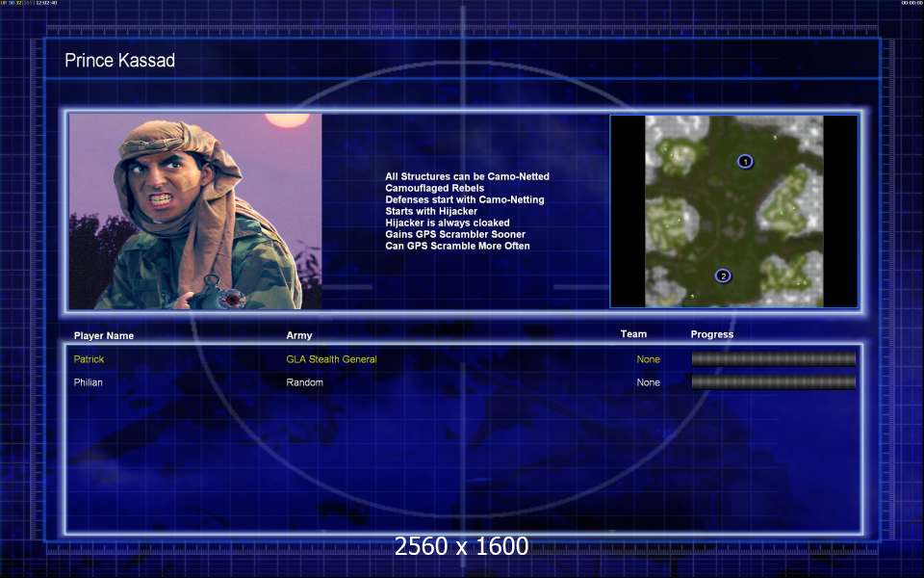Select player name Philian in list
924x578 pixels.
89,382
